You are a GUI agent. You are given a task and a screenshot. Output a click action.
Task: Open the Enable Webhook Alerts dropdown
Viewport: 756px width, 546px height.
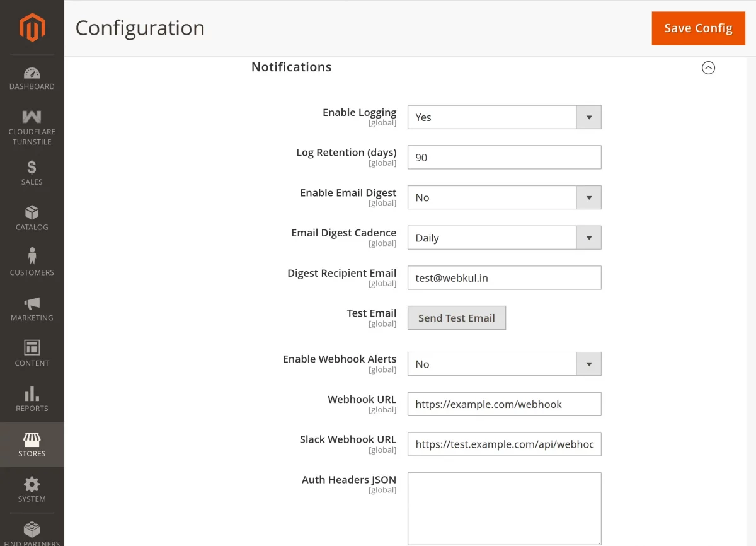pos(504,364)
